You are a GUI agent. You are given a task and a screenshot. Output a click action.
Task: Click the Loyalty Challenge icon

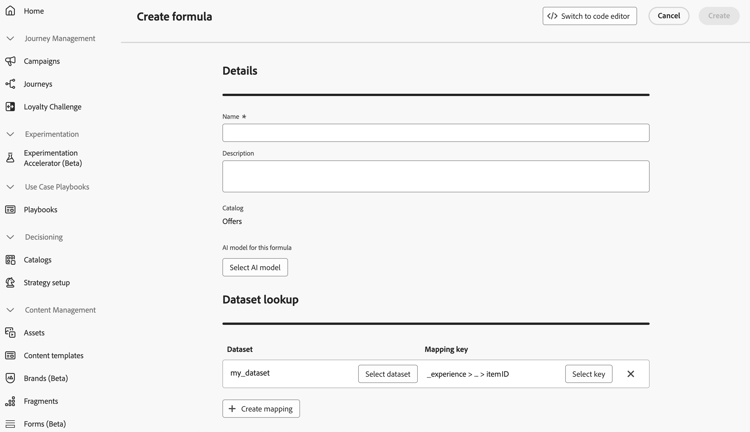10,107
